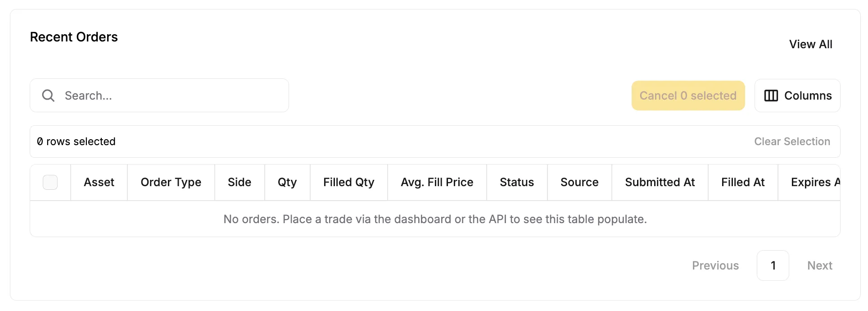Sort by Filled Qty column header
The image size is (868, 311).
349,182
